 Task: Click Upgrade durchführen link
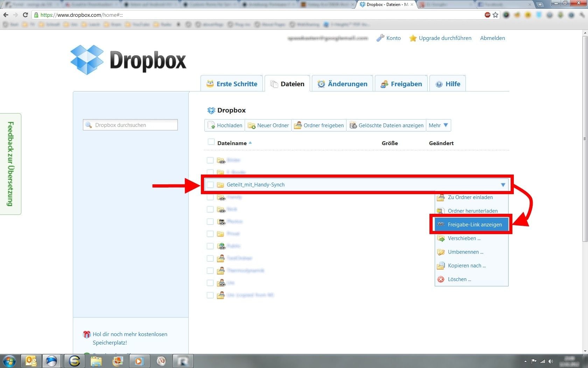(x=445, y=38)
